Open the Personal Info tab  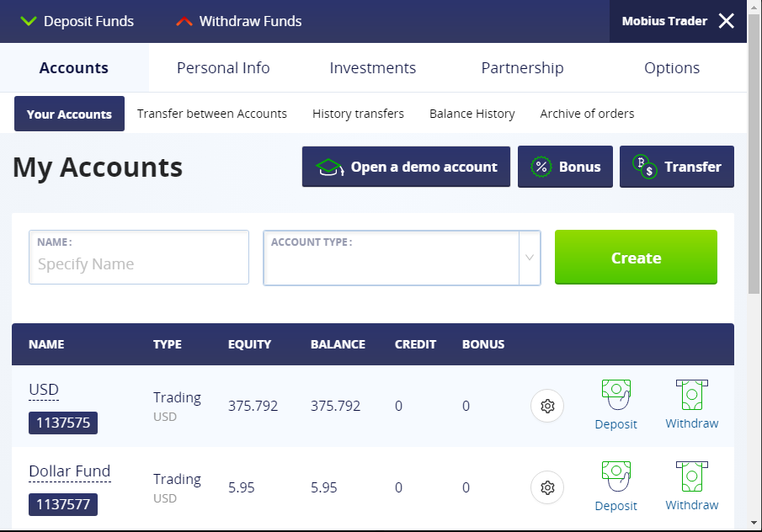(223, 67)
